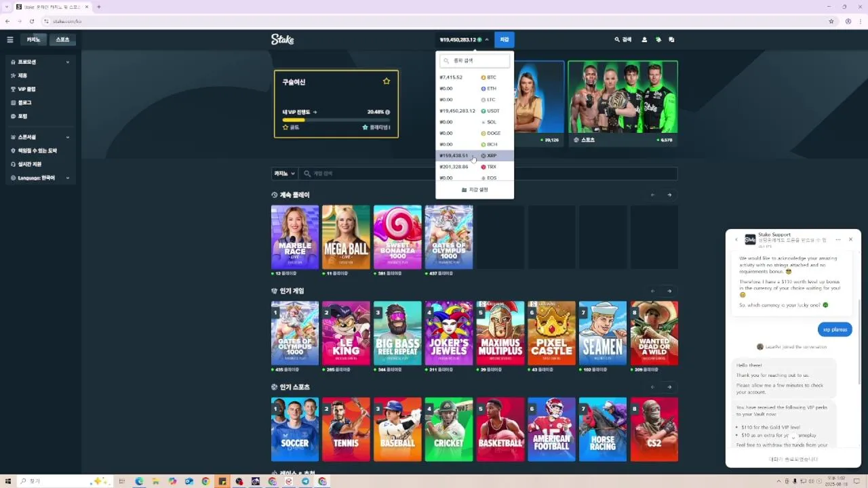Open the 카지노 category dropdown by search

tap(284, 174)
